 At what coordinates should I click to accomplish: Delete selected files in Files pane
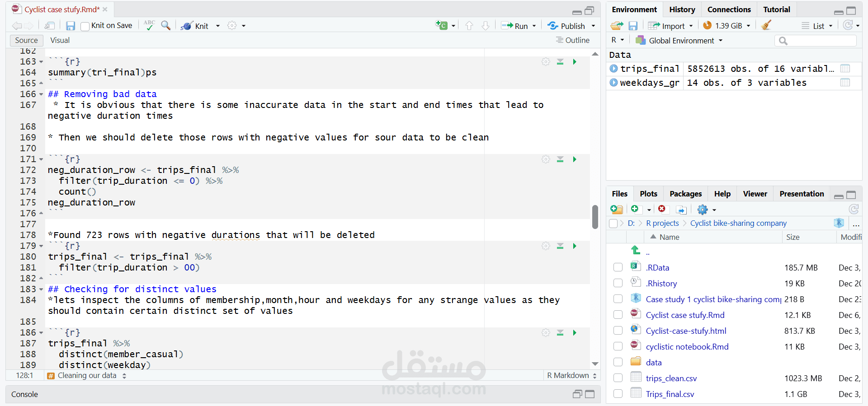coord(662,209)
